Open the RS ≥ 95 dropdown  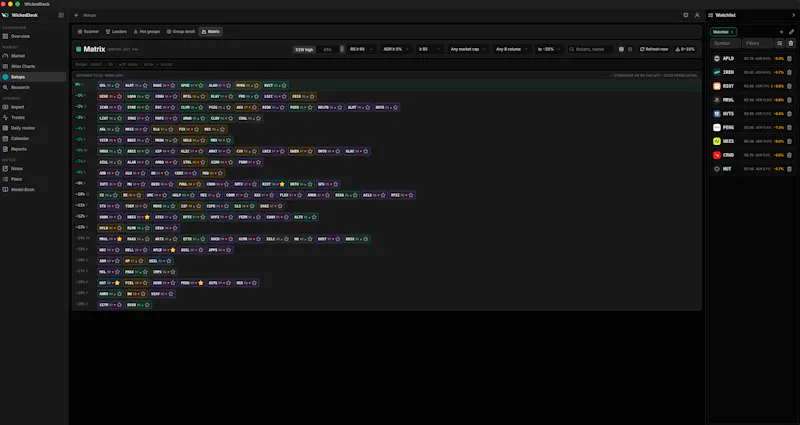point(362,49)
